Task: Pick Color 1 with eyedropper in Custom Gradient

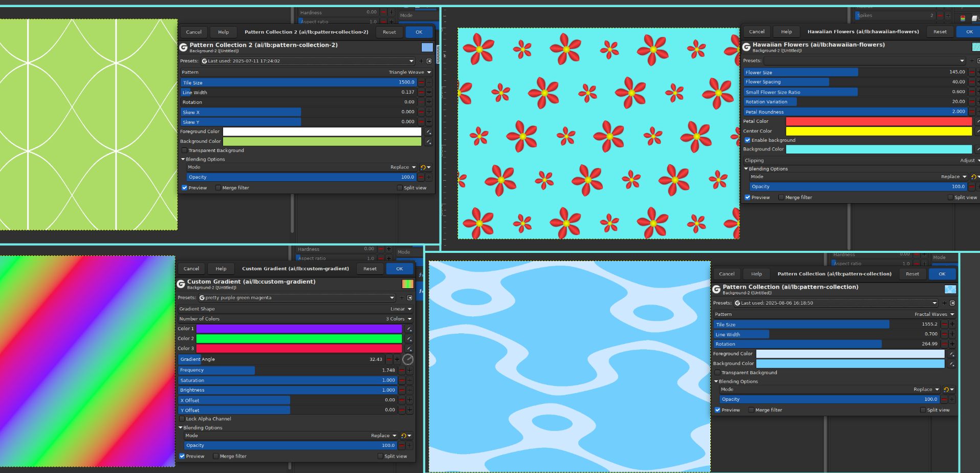Action: 409,329
